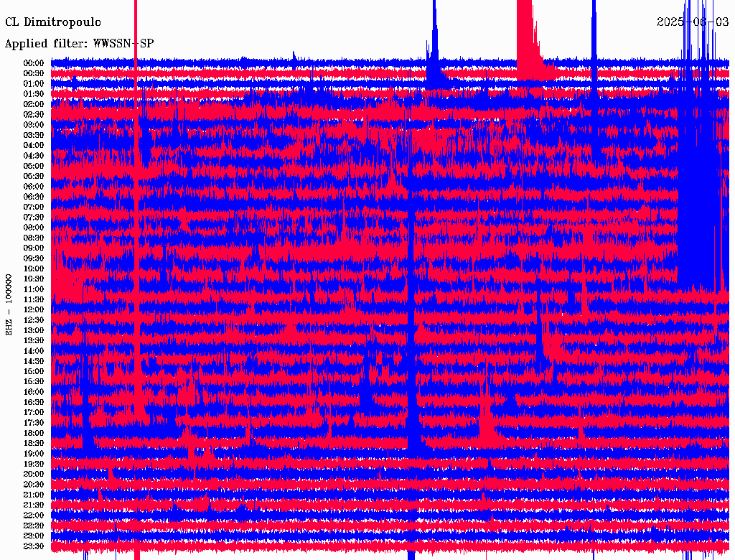Click the 11:00 time label
The image size is (735, 560).
point(34,290)
